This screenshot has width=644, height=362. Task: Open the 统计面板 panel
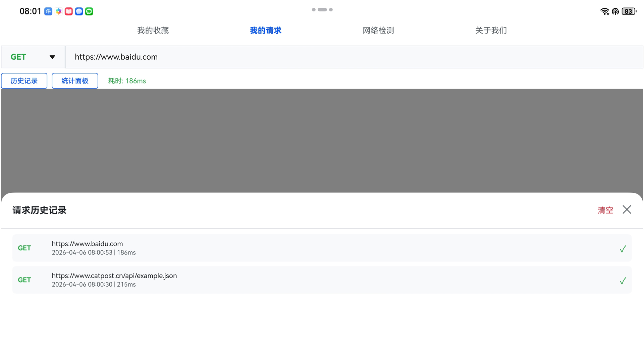74,81
